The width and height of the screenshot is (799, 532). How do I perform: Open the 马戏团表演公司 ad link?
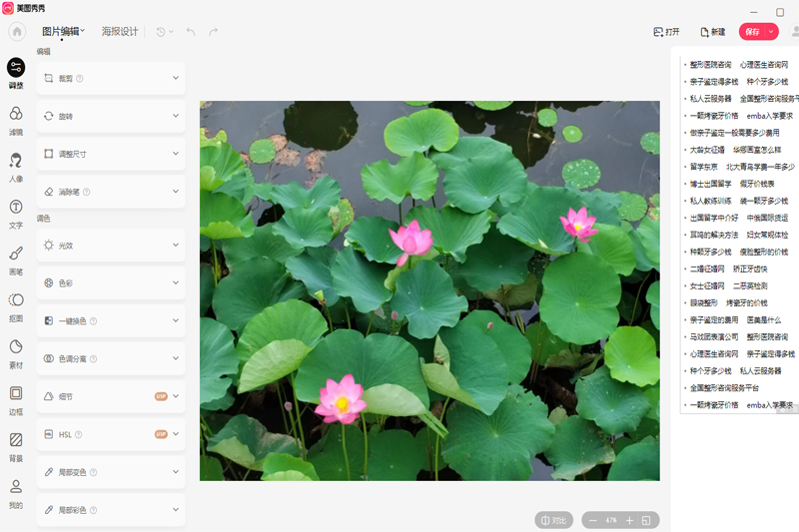pyautogui.click(x=714, y=337)
